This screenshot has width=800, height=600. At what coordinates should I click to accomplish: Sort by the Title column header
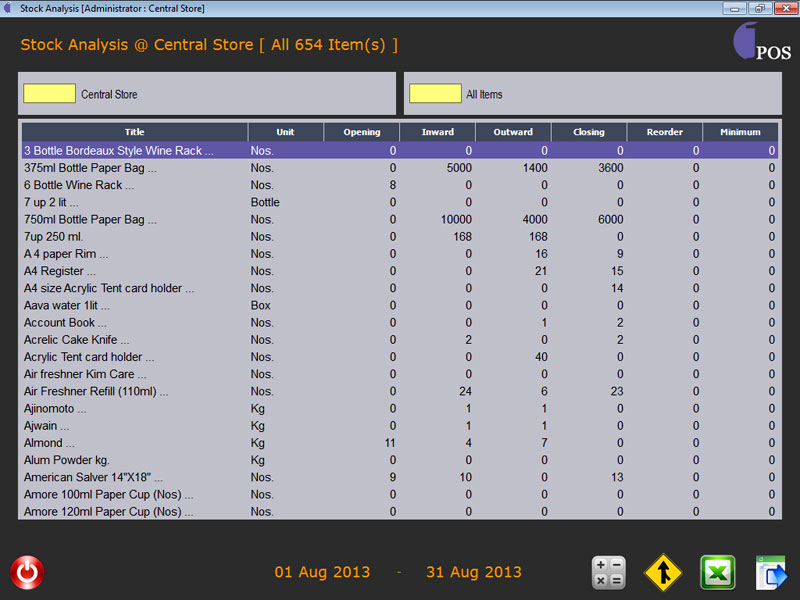pyautogui.click(x=134, y=132)
